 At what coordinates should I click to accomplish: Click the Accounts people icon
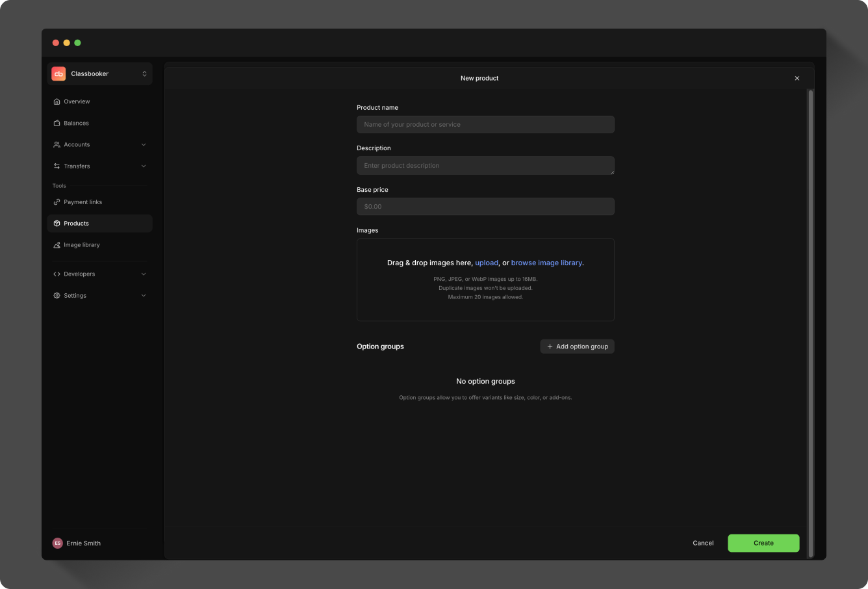(57, 144)
